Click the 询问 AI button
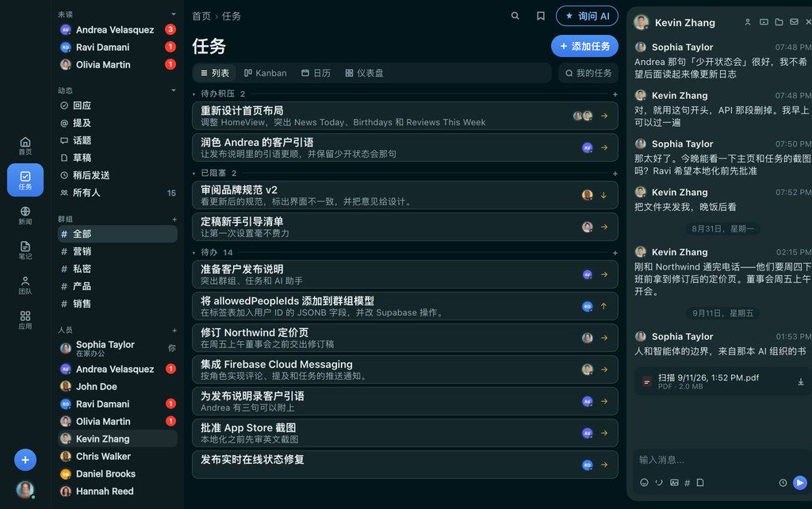Screen dimensions: 812x509 point(587,16)
